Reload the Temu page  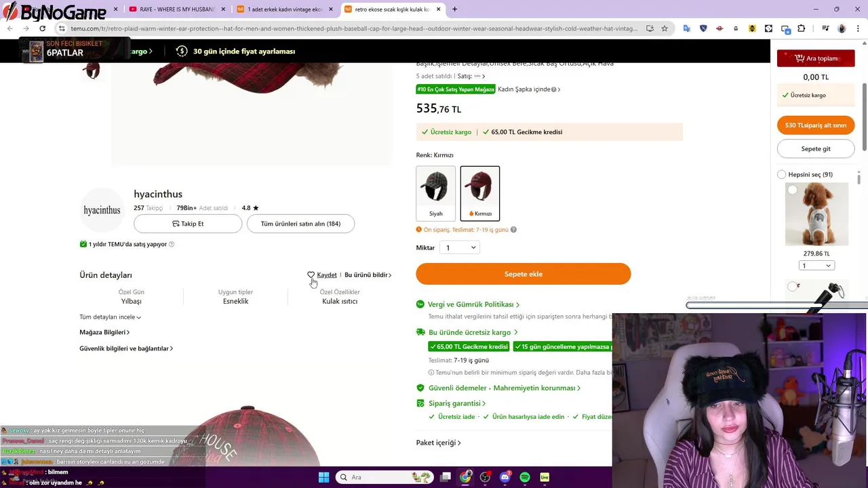tap(42, 28)
